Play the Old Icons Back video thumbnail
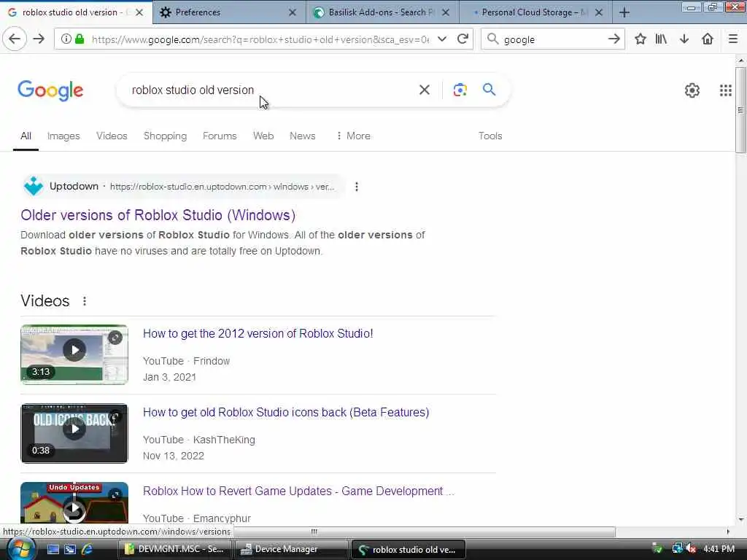The image size is (747, 560). point(74,433)
